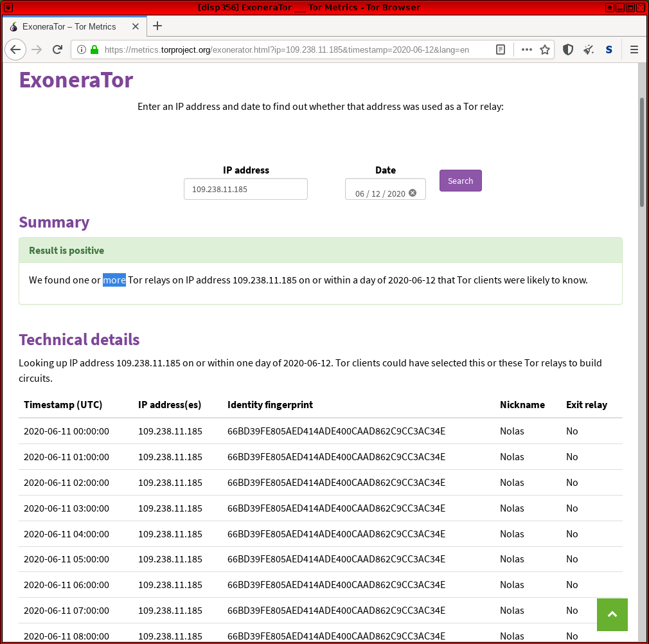Clear the date field with the x icon
Viewport: 649px width, 644px height.
click(413, 193)
